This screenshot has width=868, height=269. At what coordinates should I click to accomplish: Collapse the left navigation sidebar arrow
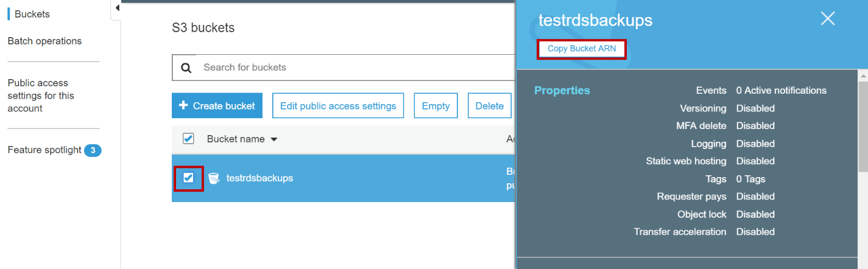tap(117, 8)
